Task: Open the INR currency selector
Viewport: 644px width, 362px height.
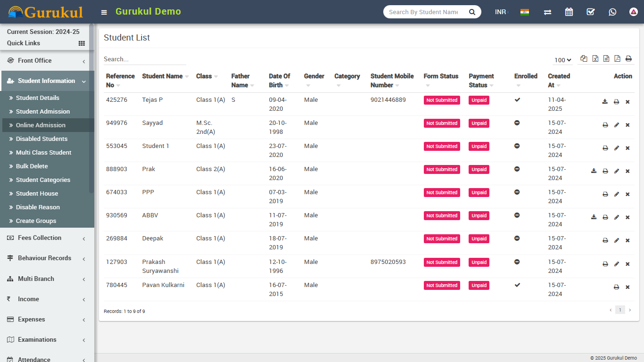Action: pyautogui.click(x=501, y=12)
